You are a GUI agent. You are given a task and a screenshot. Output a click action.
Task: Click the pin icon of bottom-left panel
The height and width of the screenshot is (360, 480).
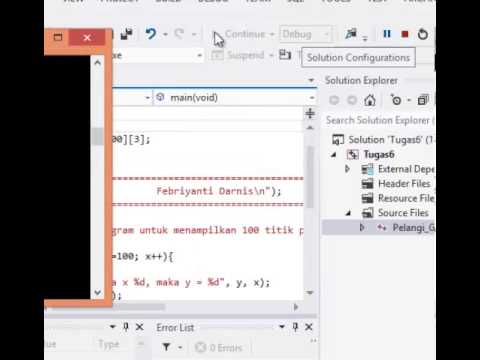(126, 327)
